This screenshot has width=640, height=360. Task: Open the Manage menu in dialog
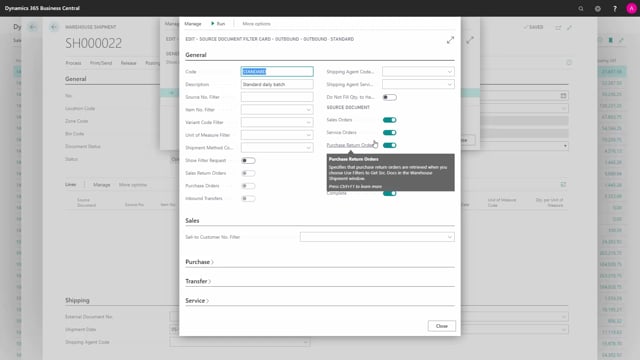[x=193, y=24]
